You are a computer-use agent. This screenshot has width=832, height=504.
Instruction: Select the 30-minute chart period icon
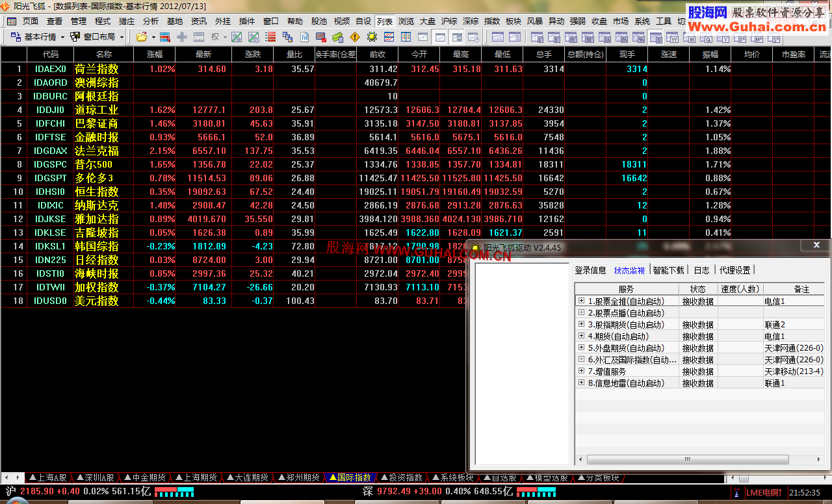588,37
